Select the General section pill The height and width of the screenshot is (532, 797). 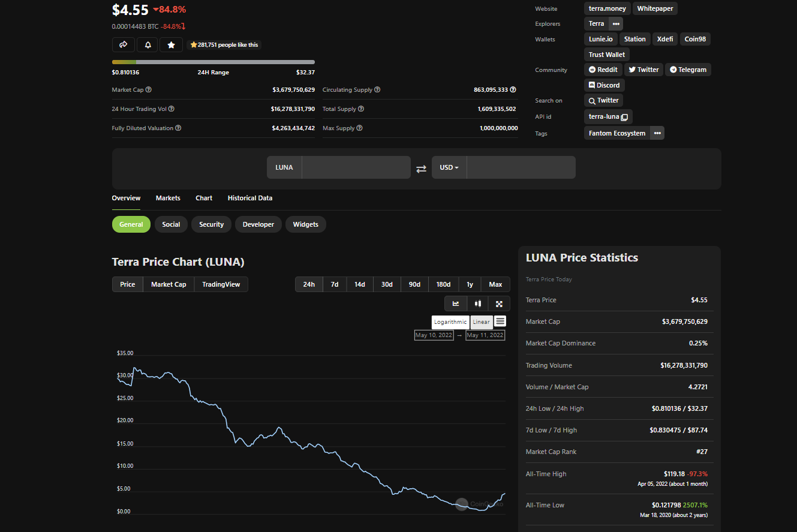[131, 224]
